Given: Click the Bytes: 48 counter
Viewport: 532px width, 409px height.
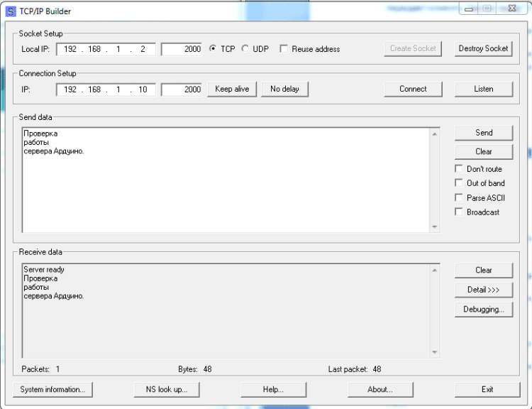Looking at the screenshot, I should [195, 369].
